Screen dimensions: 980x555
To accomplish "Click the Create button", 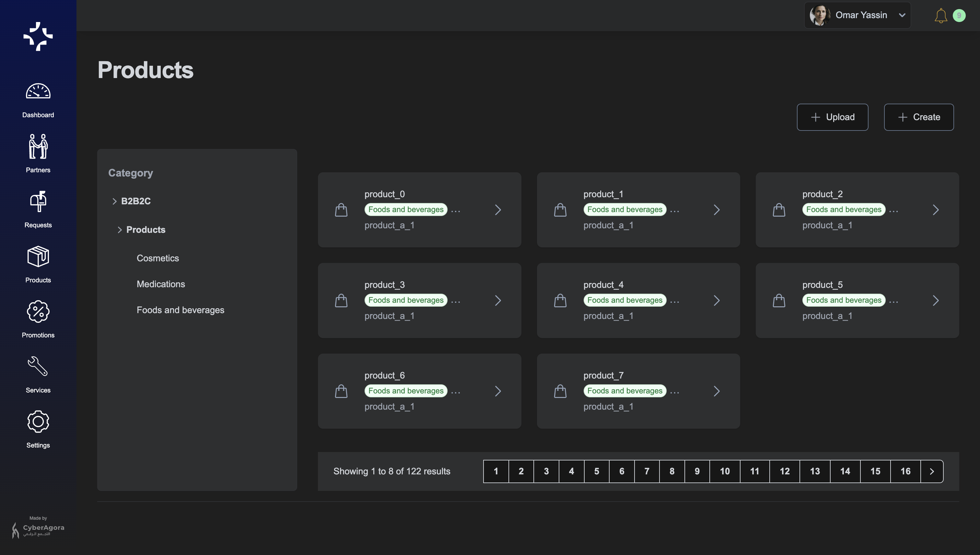I will click(x=918, y=117).
